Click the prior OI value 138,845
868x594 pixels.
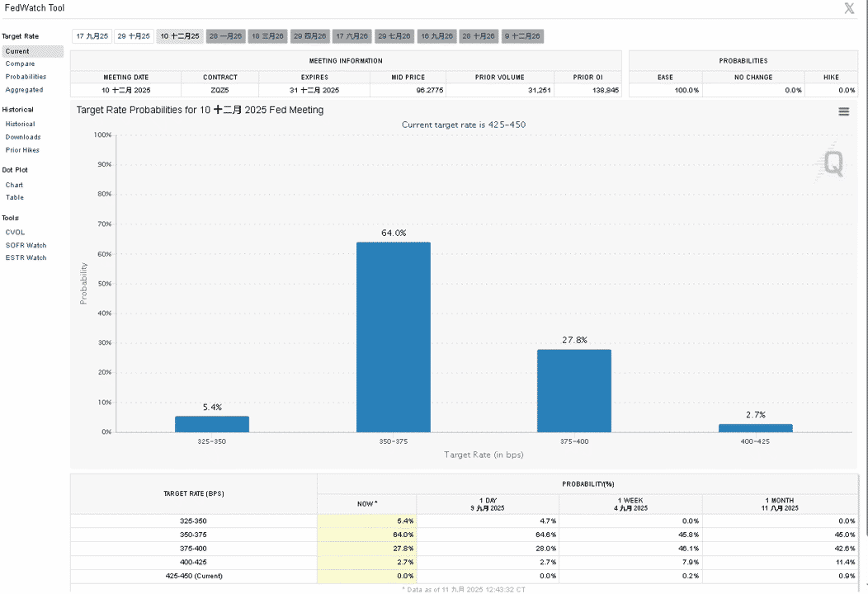click(606, 90)
